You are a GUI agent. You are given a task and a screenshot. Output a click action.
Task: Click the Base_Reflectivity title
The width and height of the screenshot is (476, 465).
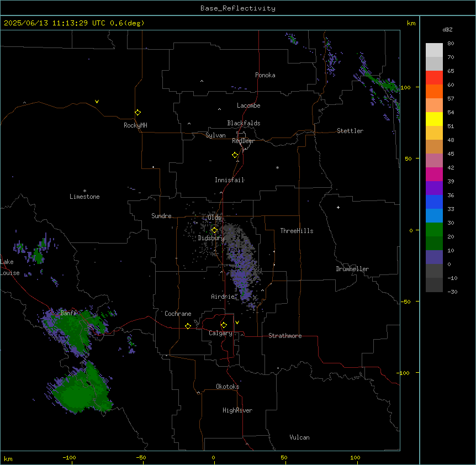point(238,8)
